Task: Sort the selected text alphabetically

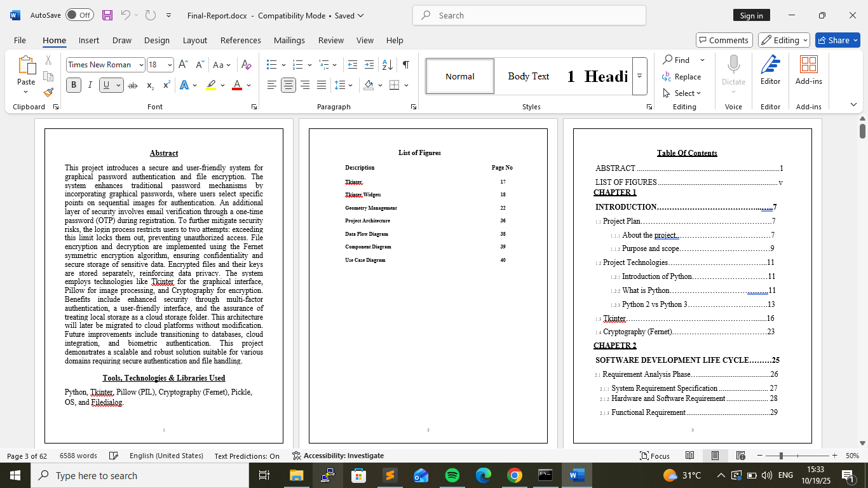Action: (x=387, y=65)
